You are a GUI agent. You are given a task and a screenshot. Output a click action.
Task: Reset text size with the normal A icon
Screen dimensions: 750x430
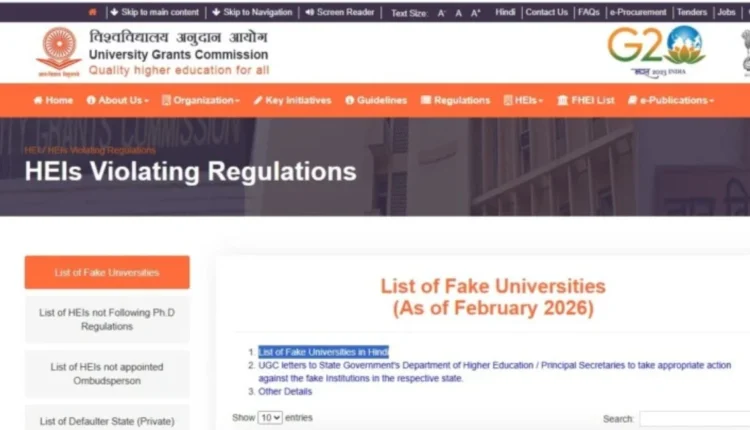point(458,13)
